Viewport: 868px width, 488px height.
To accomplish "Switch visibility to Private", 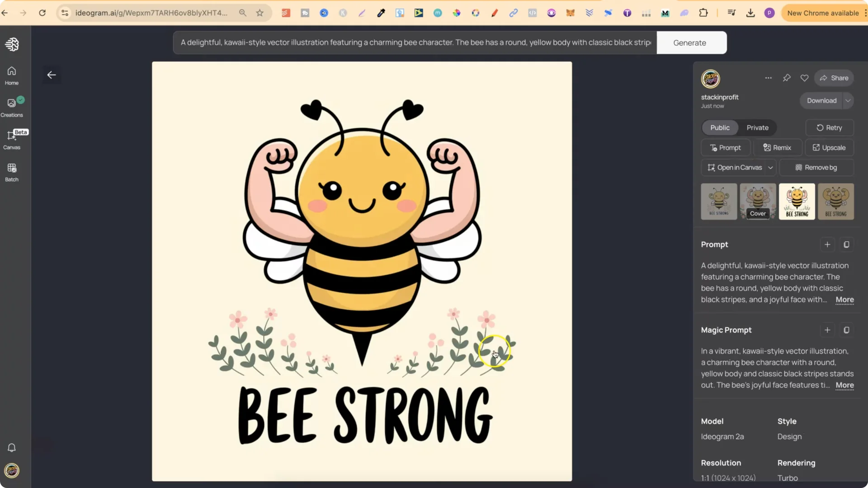I will click(757, 127).
